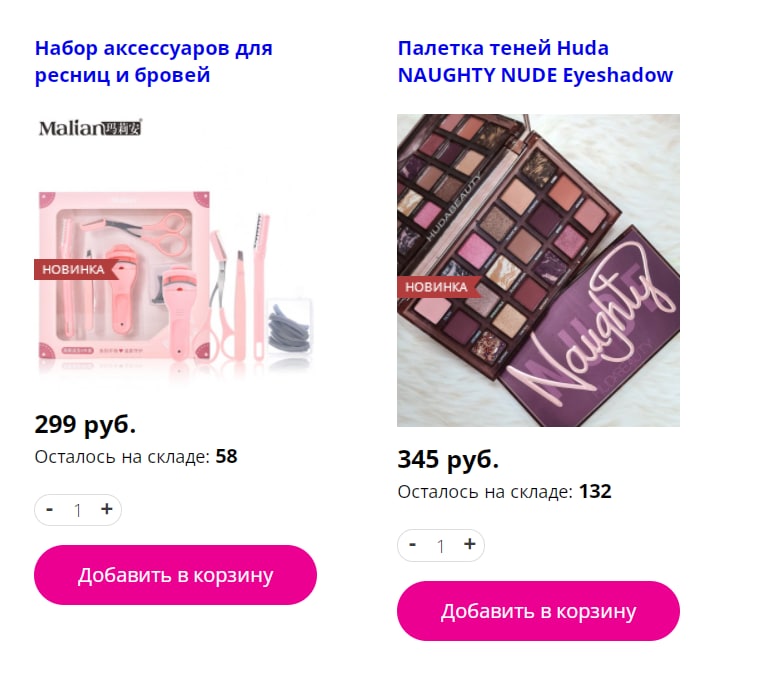The image size is (764, 687).
Task: Decrease quantity for eyelash accessory set
Action: click(49, 510)
